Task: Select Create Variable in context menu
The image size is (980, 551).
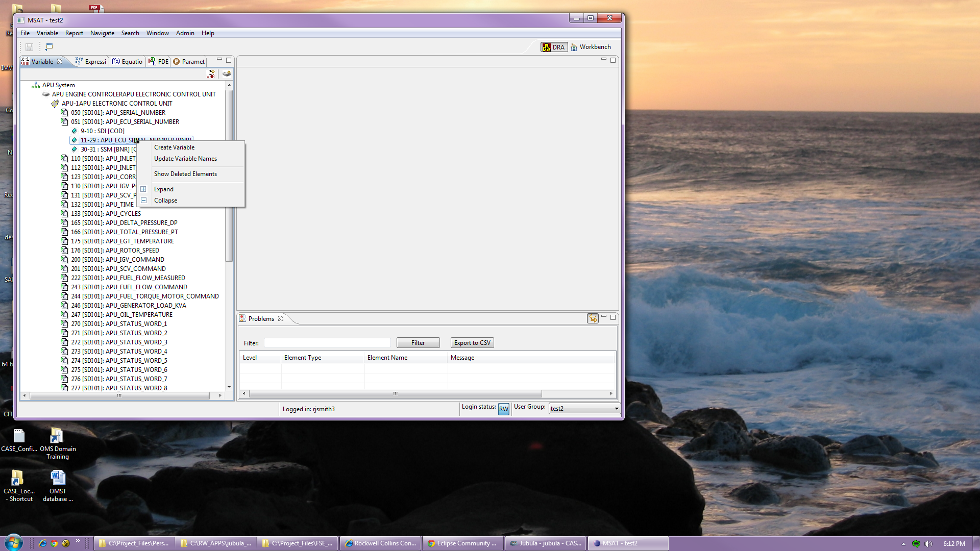Action: [x=174, y=147]
